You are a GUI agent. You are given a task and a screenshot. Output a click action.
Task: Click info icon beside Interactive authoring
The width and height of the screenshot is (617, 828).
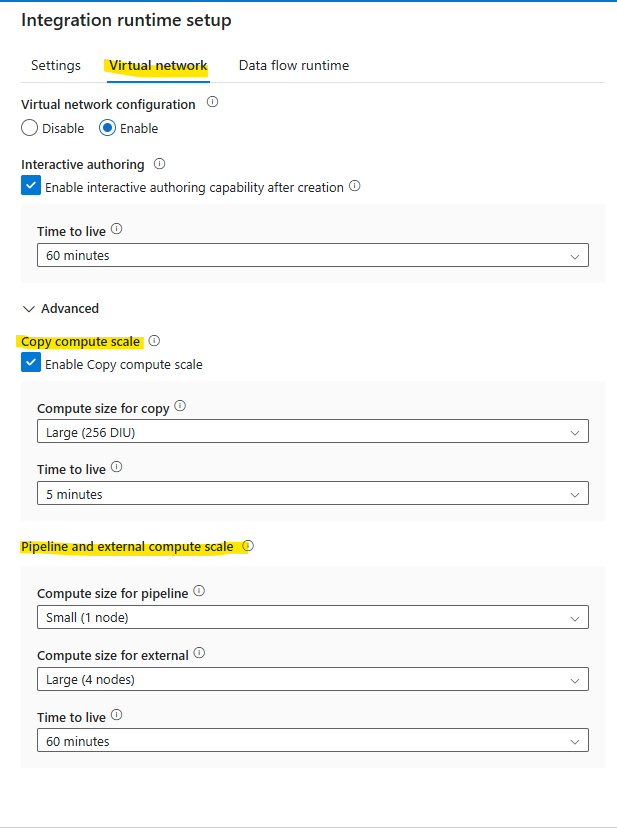[160, 163]
